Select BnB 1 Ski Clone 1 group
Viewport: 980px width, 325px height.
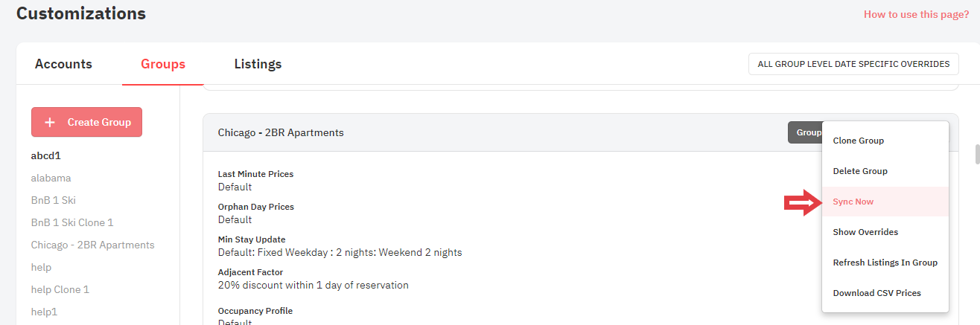[72, 222]
